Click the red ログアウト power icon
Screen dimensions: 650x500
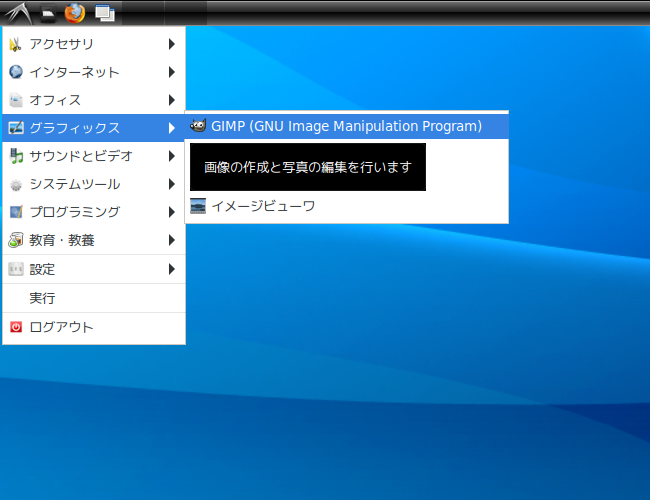(x=16, y=327)
